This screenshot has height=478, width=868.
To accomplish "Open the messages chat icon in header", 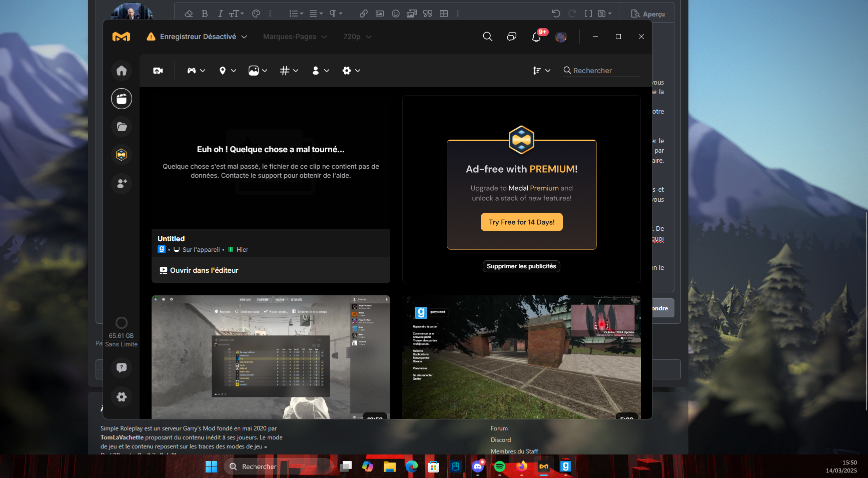I will pyautogui.click(x=511, y=37).
